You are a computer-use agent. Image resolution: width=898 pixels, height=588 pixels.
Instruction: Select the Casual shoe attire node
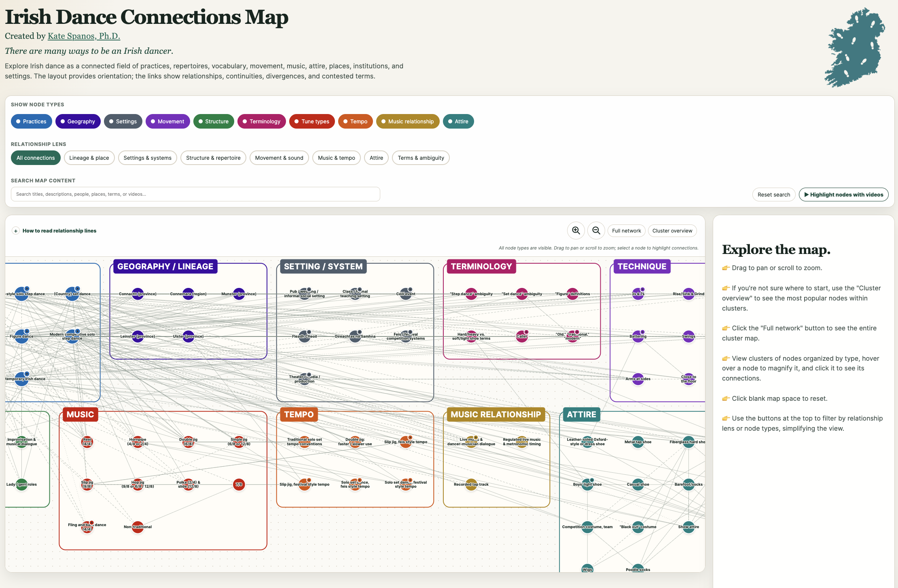[638, 484]
